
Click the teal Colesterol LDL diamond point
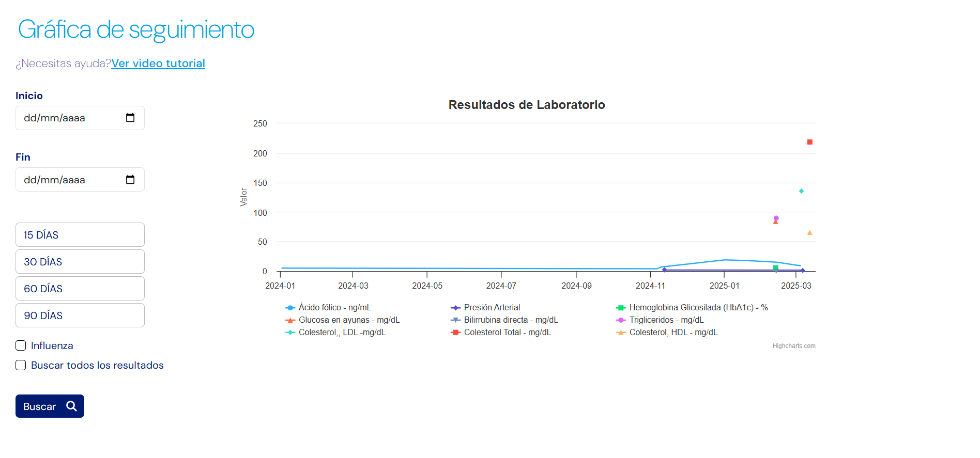click(801, 191)
